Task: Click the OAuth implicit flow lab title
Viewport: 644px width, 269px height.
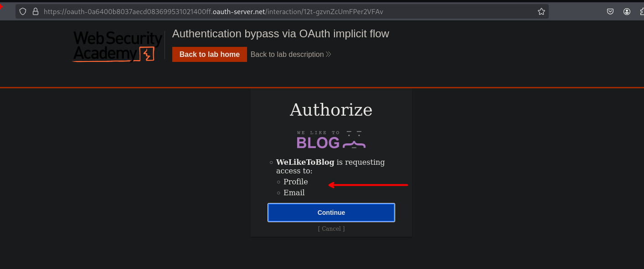Action: tap(280, 34)
